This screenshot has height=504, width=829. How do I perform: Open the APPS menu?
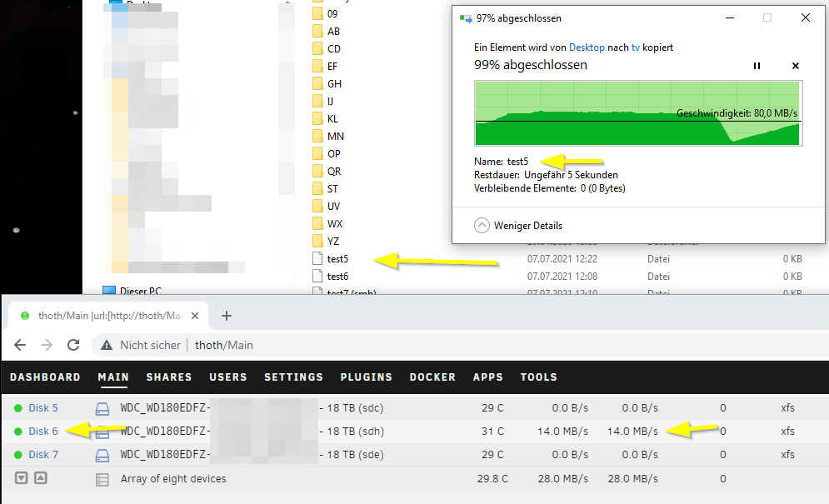click(488, 377)
